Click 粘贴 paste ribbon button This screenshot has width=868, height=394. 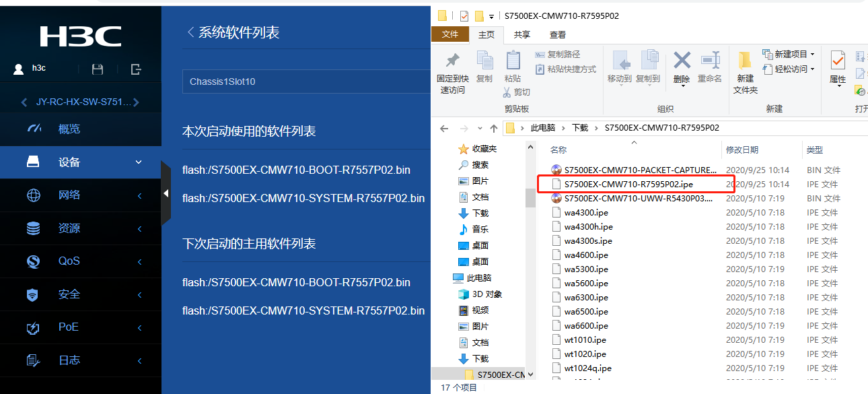513,67
